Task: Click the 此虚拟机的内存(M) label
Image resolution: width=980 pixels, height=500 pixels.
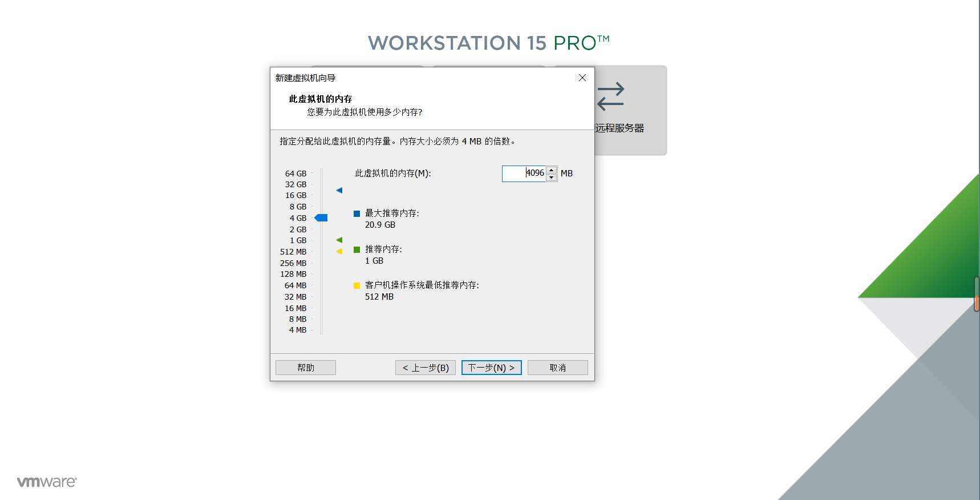Action: click(x=393, y=173)
